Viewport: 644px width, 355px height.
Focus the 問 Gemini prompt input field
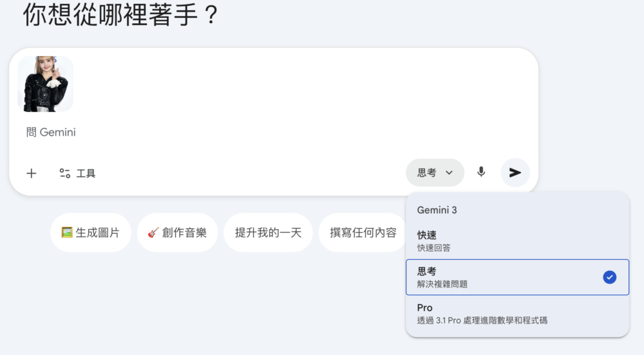tap(258, 132)
